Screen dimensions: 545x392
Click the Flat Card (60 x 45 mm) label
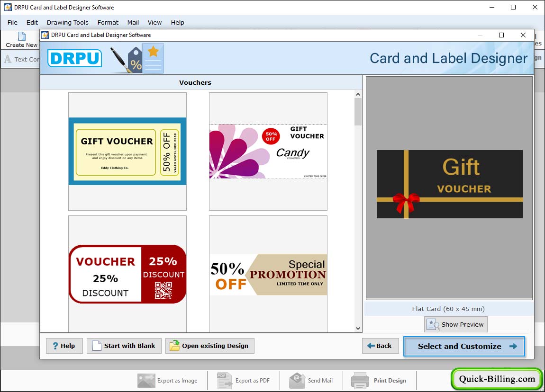coord(448,309)
